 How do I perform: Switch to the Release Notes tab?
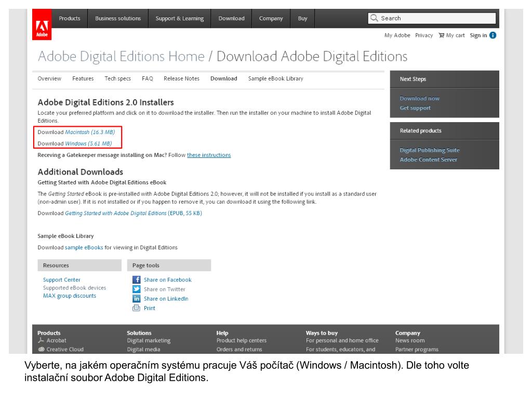pos(181,78)
